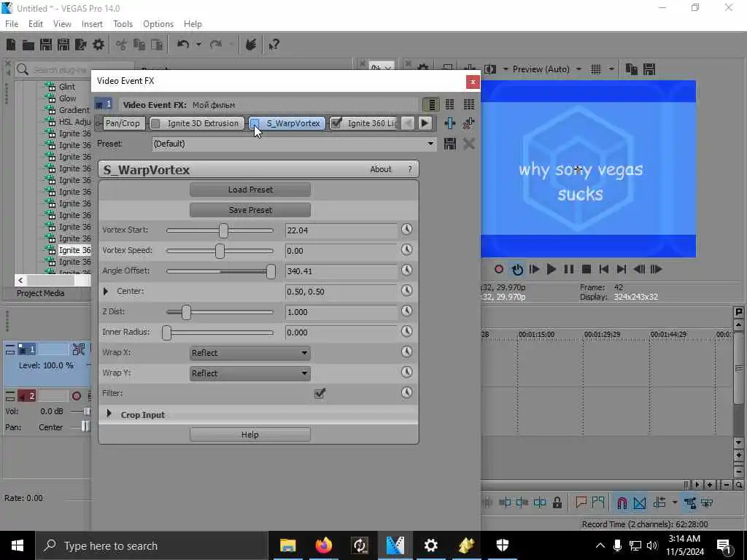Select the Ignite 3D Extrusion chain button
747x560 pixels.
click(197, 123)
